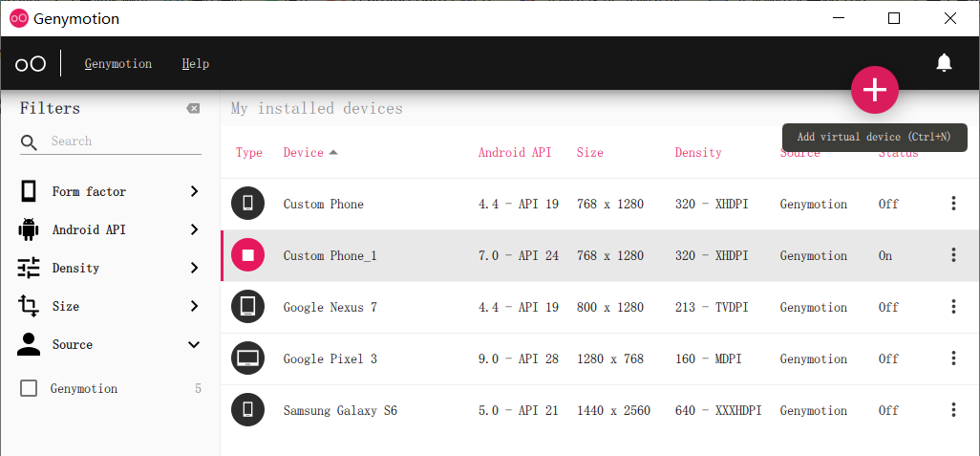This screenshot has height=456, width=980.
Task: Expand the Android API filter
Action: [x=110, y=229]
